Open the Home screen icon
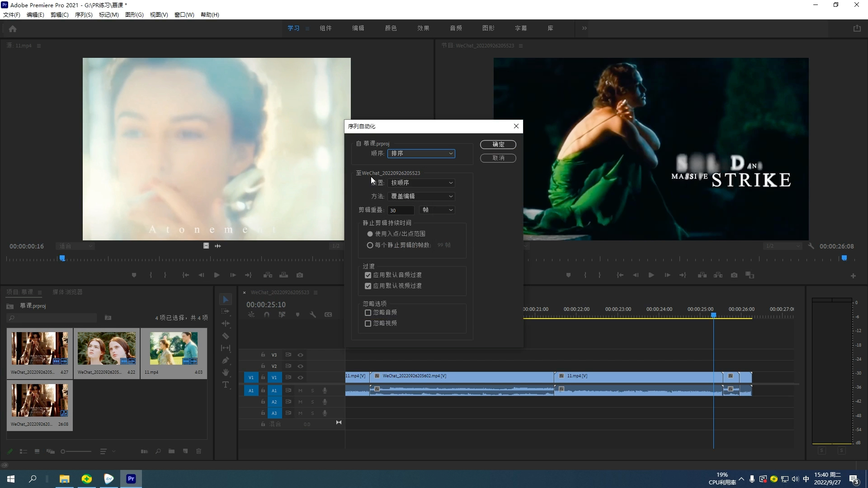Screen dimensions: 868x488 point(13,28)
